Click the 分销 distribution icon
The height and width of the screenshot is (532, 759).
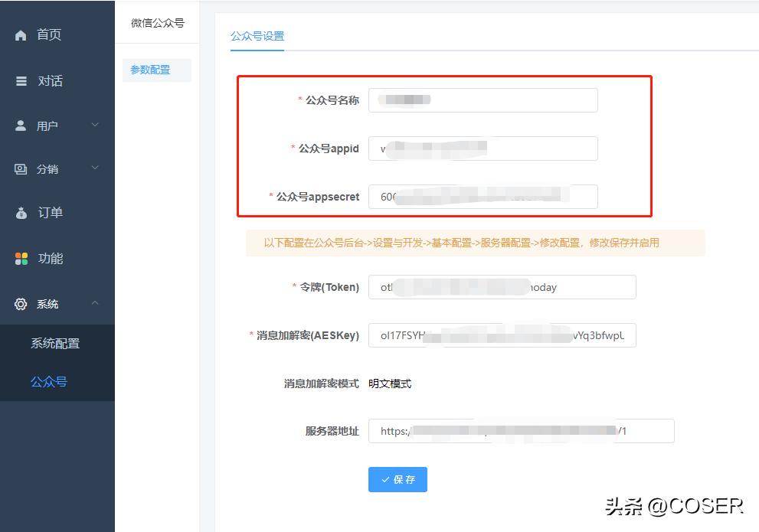(21, 168)
